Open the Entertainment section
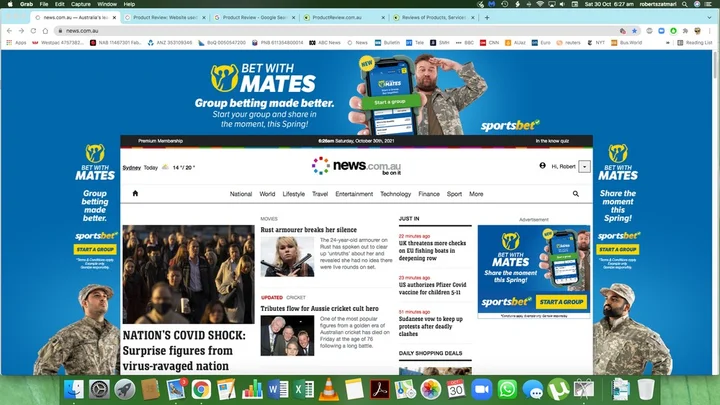The width and height of the screenshot is (720, 405). click(354, 194)
